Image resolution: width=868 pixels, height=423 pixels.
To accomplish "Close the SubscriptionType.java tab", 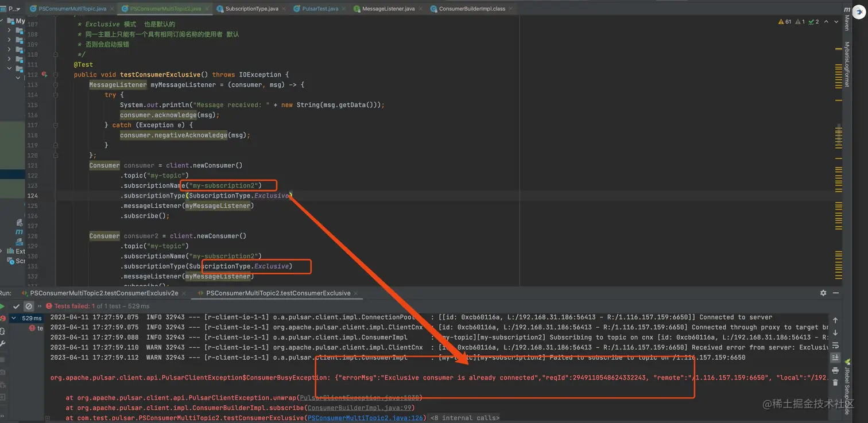I will [284, 9].
